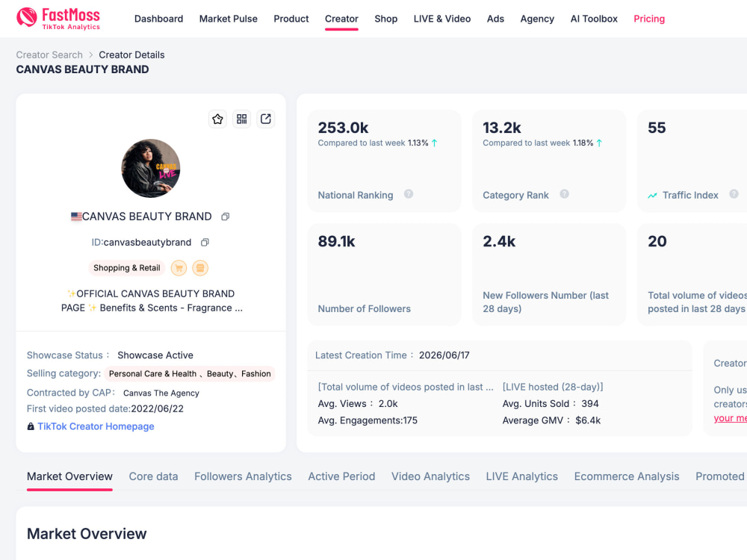Switch to the Video Analytics tab
Image resolution: width=747 pixels, height=560 pixels.
431,476
